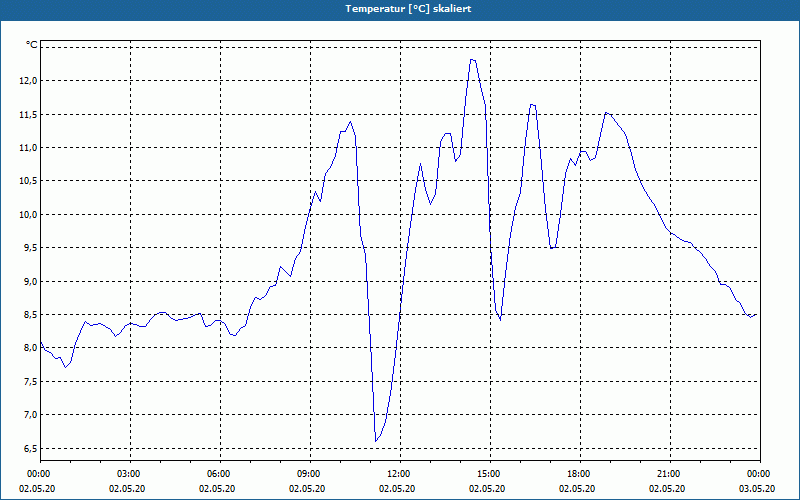This screenshot has width=800, height=500.
Task: Click the 02.05.20 date below 09:00
Action: (x=307, y=489)
